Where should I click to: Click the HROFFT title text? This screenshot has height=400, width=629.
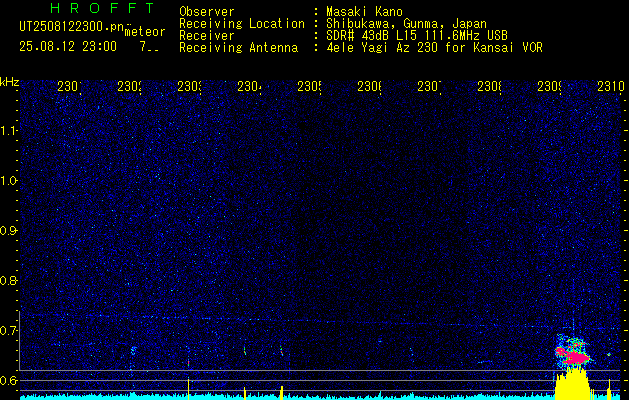103,8
